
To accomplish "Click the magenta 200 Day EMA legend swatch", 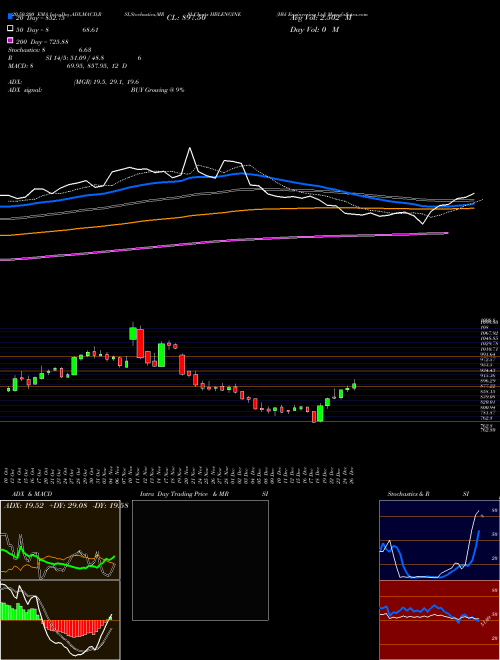I will (10, 40).
